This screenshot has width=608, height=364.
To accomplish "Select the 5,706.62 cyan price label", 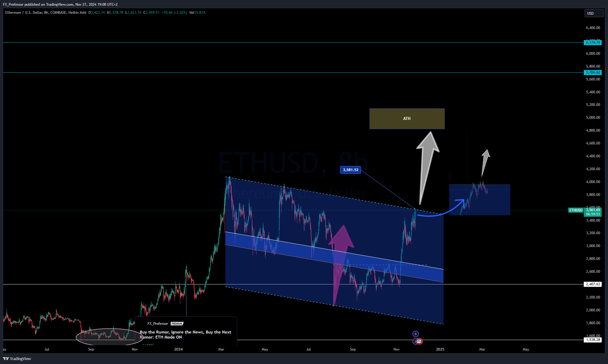I will click(x=593, y=72).
